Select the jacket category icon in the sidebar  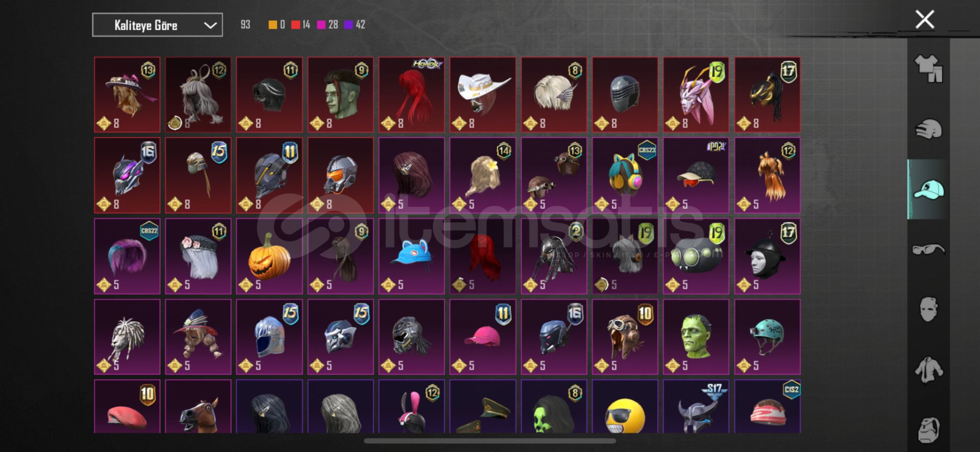point(928,370)
